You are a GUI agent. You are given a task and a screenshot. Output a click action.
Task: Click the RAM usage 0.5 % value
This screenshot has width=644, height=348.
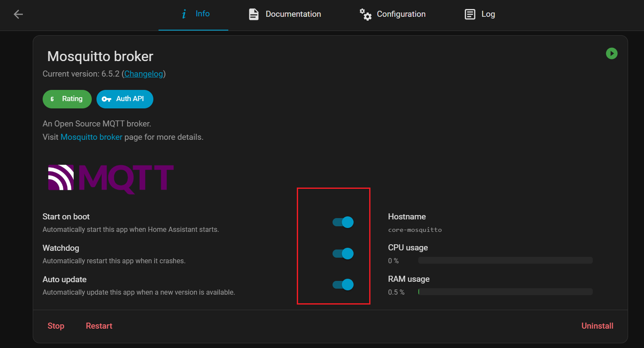pos(396,292)
